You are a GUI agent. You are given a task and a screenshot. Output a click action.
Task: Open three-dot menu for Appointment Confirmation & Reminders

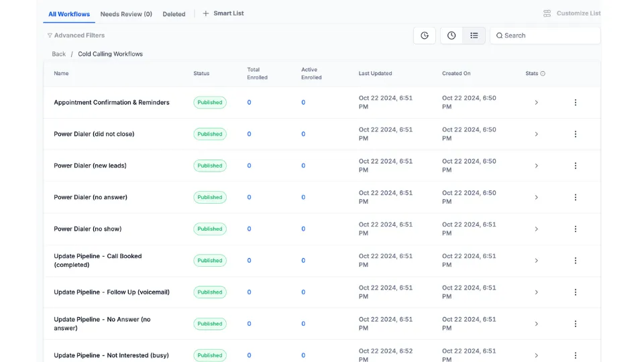[576, 102]
